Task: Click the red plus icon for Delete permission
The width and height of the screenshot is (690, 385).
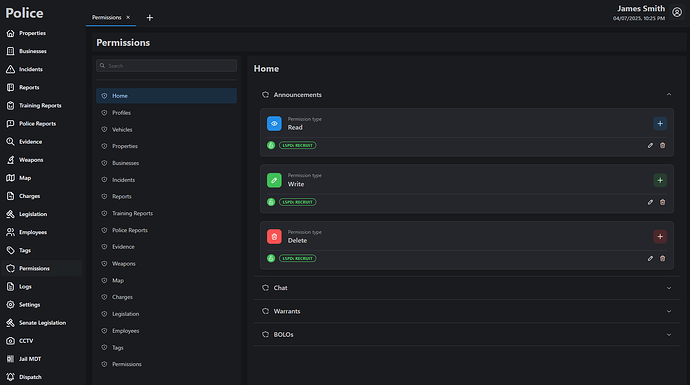Action: 660,237
